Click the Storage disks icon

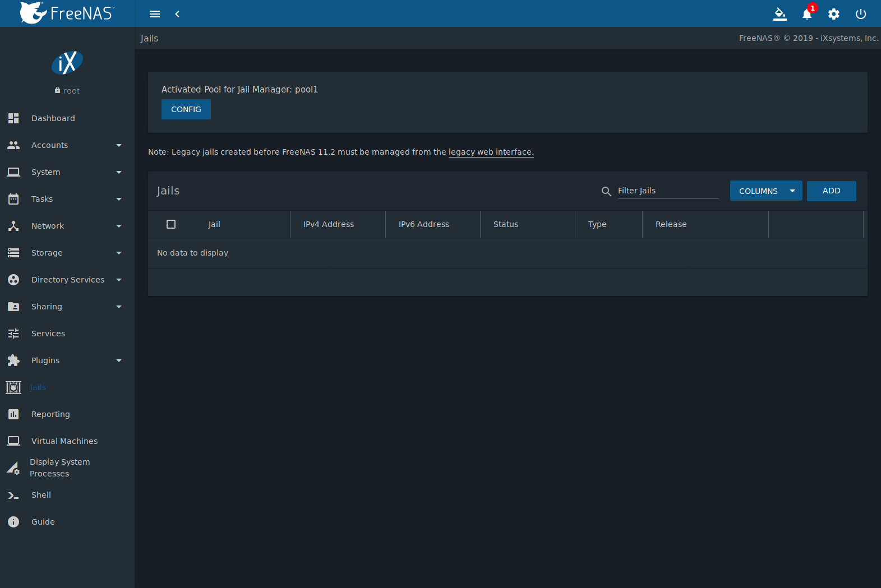tap(13, 253)
